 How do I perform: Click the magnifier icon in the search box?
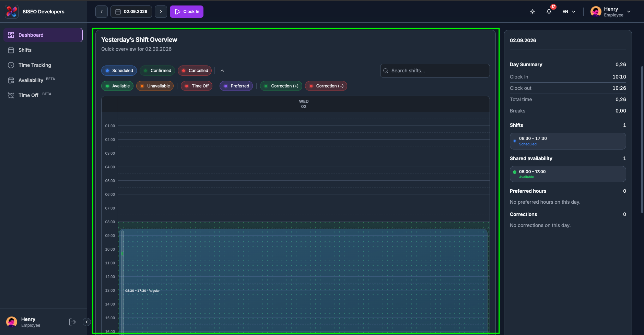(x=386, y=71)
